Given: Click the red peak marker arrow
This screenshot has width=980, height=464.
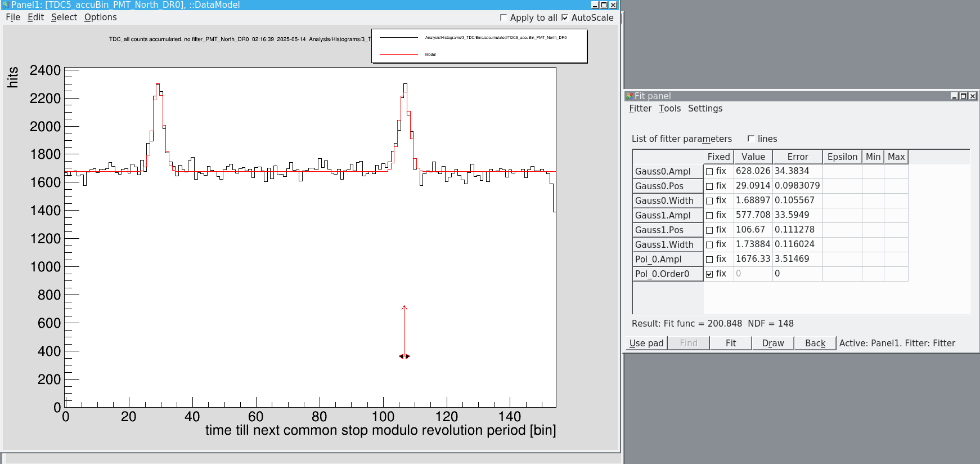Looking at the screenshot, I should pos(404,332).
